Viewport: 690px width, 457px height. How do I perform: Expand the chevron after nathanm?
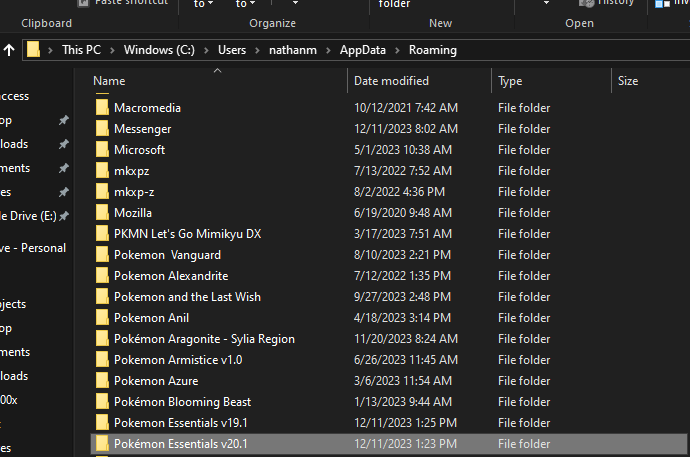[x=328, y=51]
